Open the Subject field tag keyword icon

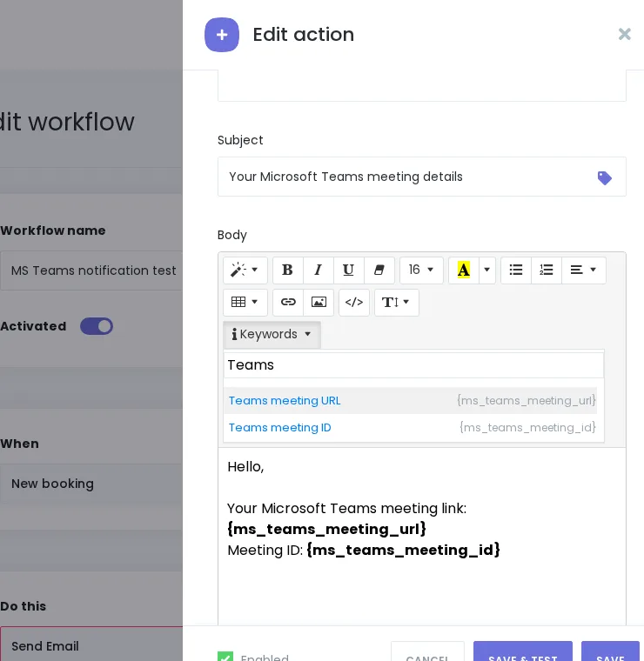[604, 178]
